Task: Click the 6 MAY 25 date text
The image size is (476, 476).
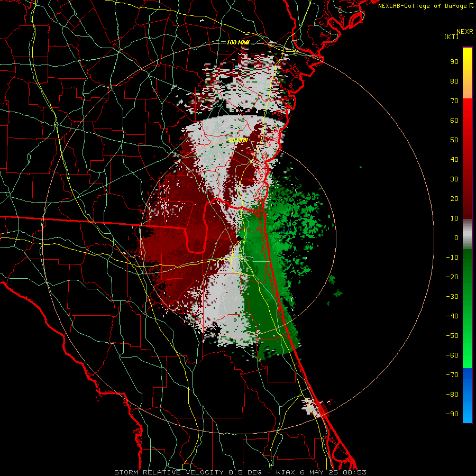Action: click(318, 472)
